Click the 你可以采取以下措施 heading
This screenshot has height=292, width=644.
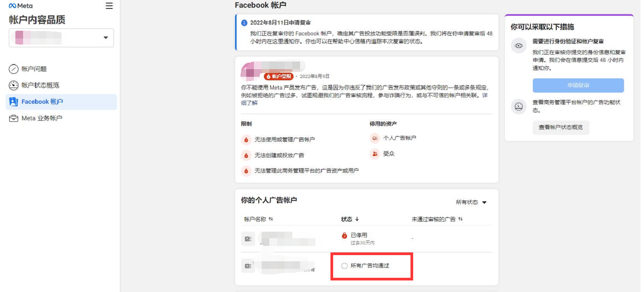point(542,27)
